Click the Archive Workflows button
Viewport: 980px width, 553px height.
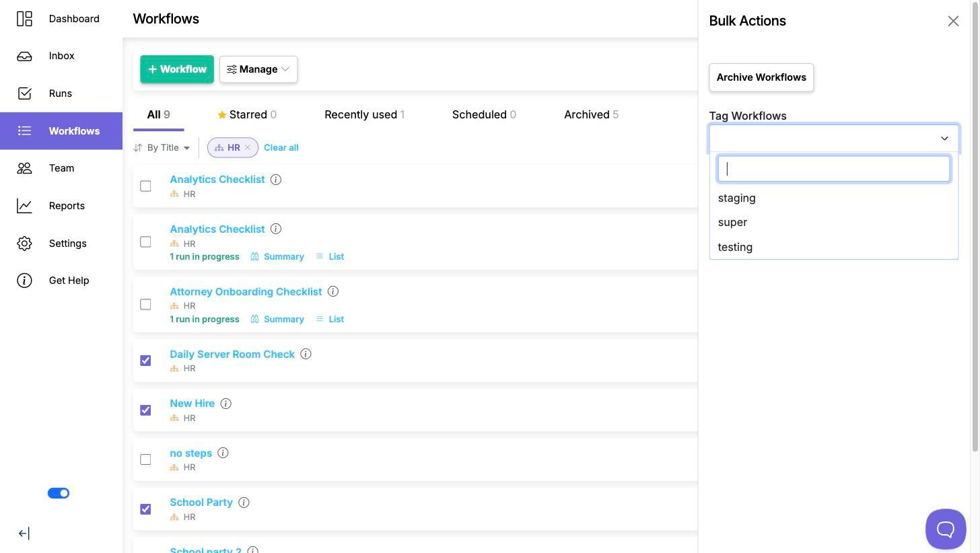click(761, 77)
